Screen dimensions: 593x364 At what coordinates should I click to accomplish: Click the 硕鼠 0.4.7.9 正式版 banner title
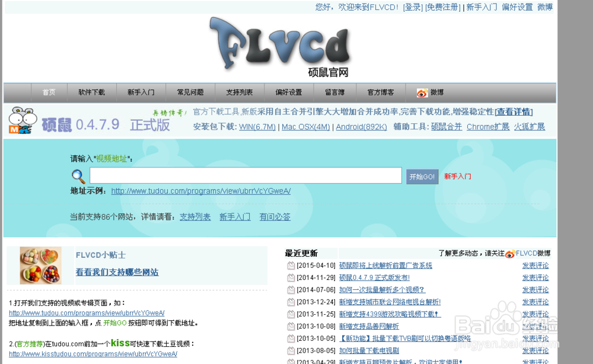pyautogui.click(x=106, y=124)
